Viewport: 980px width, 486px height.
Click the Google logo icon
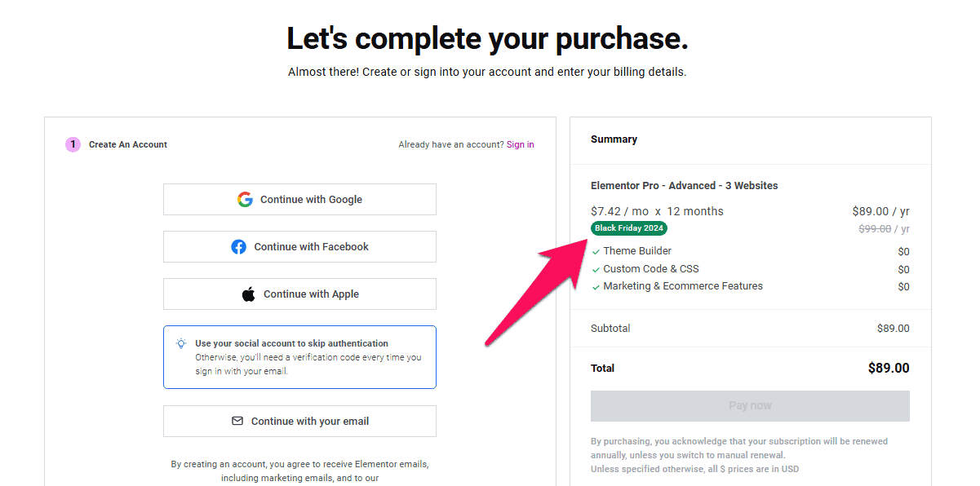click(x=245, y=200)
